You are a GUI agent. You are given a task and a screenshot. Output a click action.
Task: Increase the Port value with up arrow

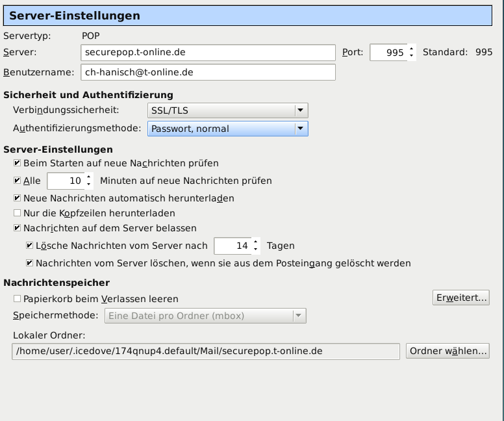tap(411, 48)
